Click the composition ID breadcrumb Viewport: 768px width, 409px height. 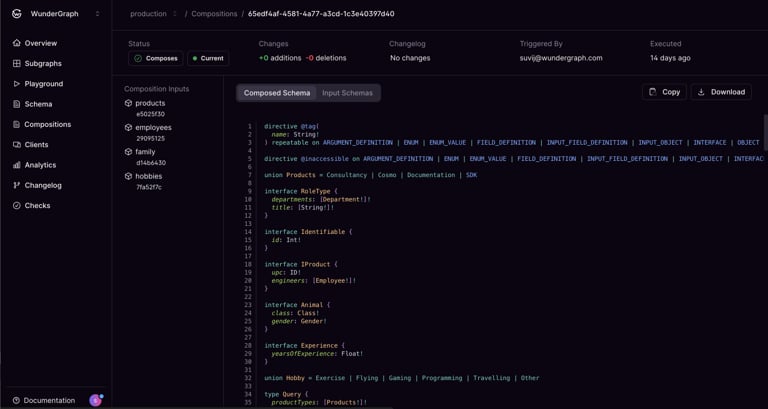pos(321,14)
